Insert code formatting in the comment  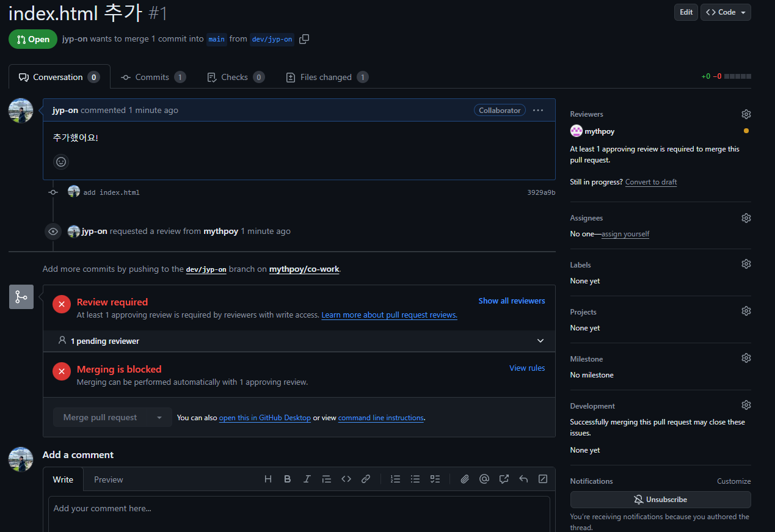pyautogui.click(x=346, y=479)
